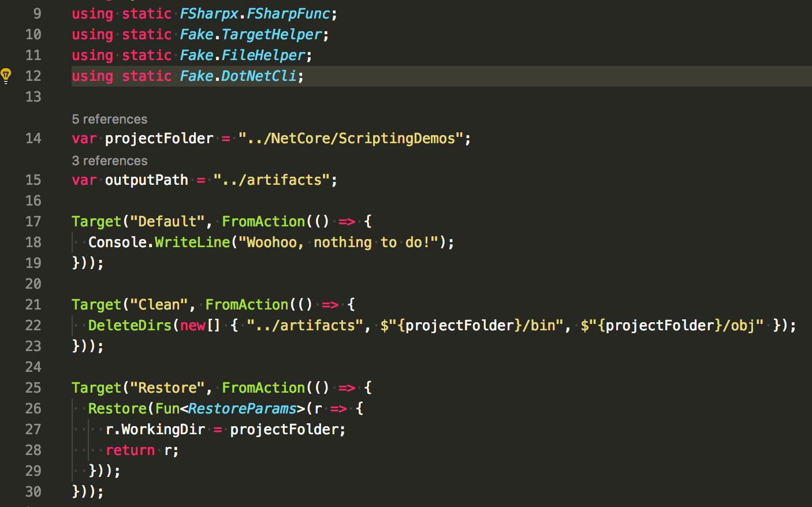812x507 pixels.
Task: Click FromAction on line 17
Action: (263, 221)
